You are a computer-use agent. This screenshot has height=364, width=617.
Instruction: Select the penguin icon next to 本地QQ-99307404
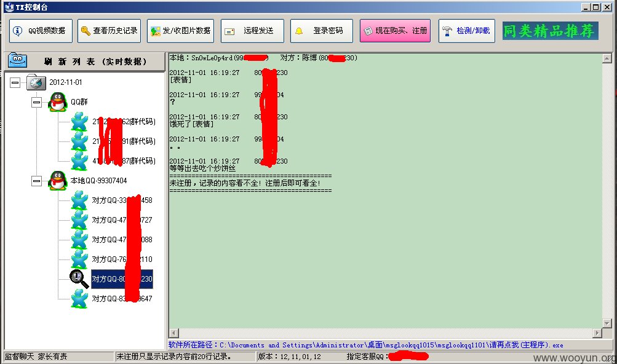58,181
